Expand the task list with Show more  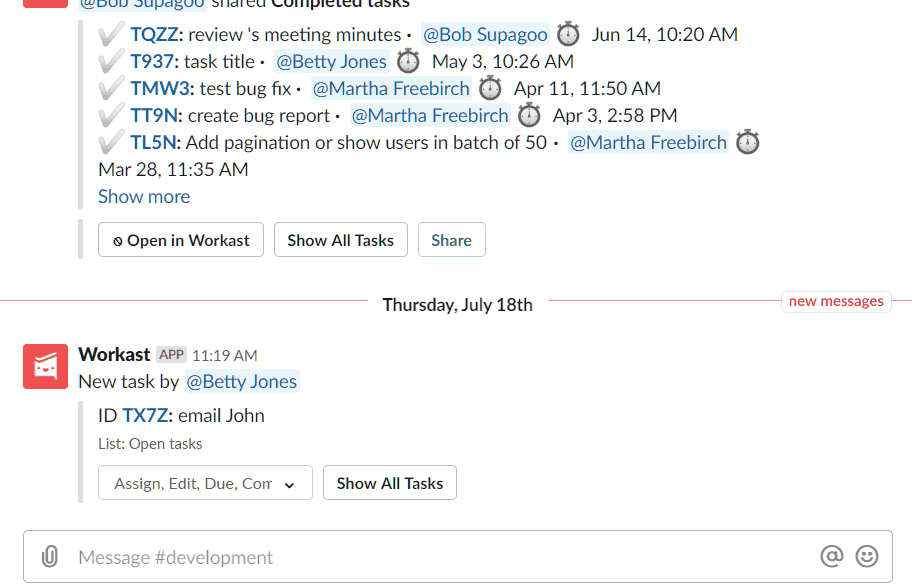[x=143, y=196]
